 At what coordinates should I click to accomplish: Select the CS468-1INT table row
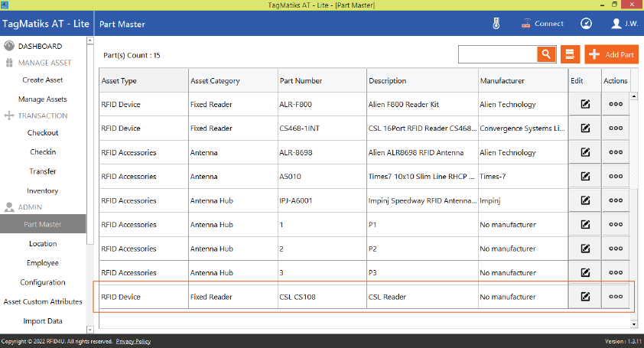(x=321, y=128)
